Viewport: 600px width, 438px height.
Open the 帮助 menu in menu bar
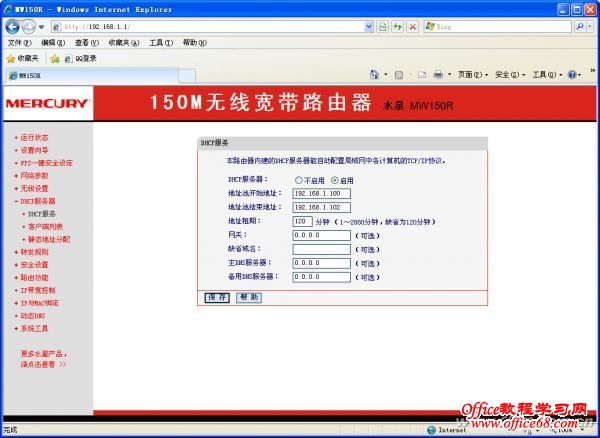194,43
